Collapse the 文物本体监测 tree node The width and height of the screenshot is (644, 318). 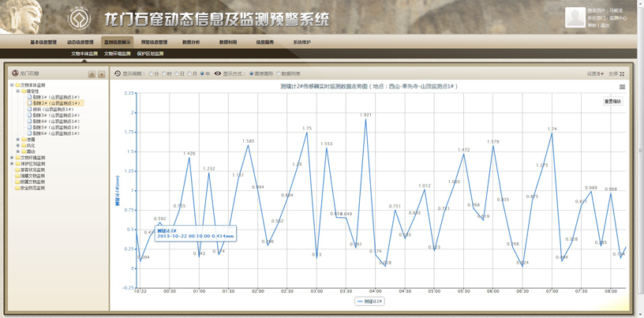point(12,84)
